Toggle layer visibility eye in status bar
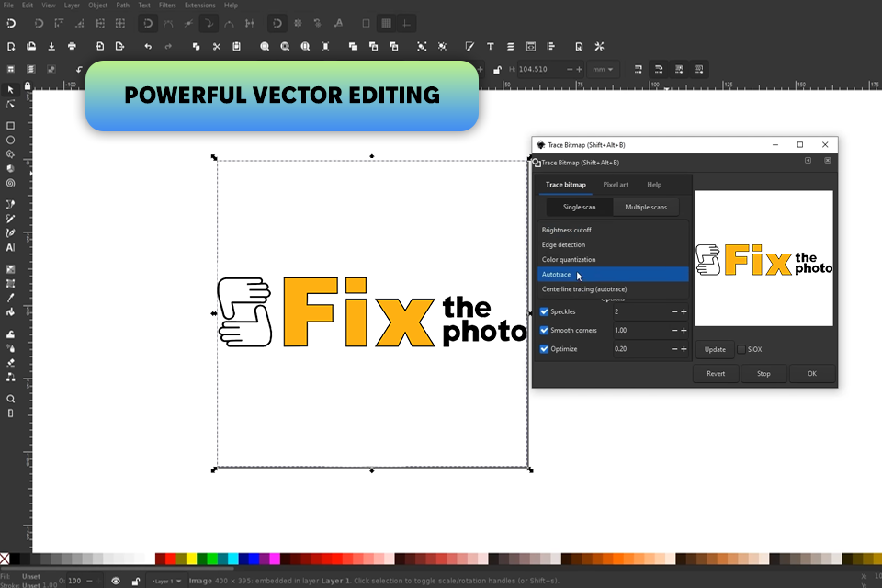The image size is (882, 588). pyautogui.click(x=116, y=581)
